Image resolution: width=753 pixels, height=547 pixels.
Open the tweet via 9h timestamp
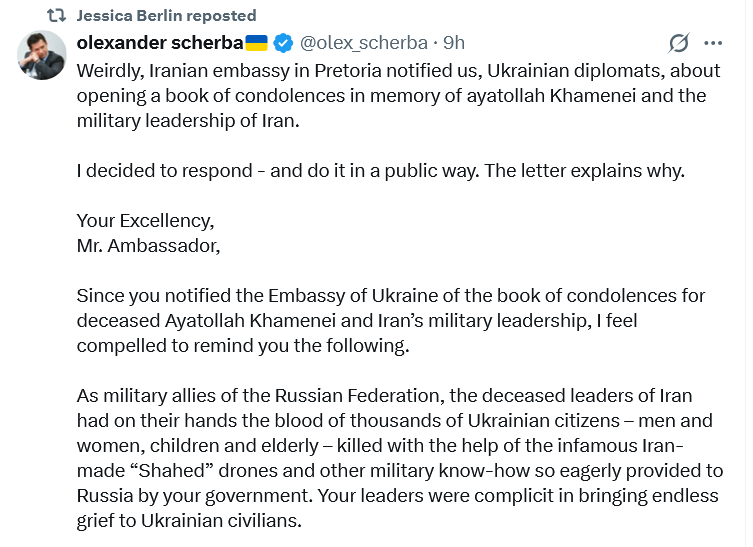454,43
